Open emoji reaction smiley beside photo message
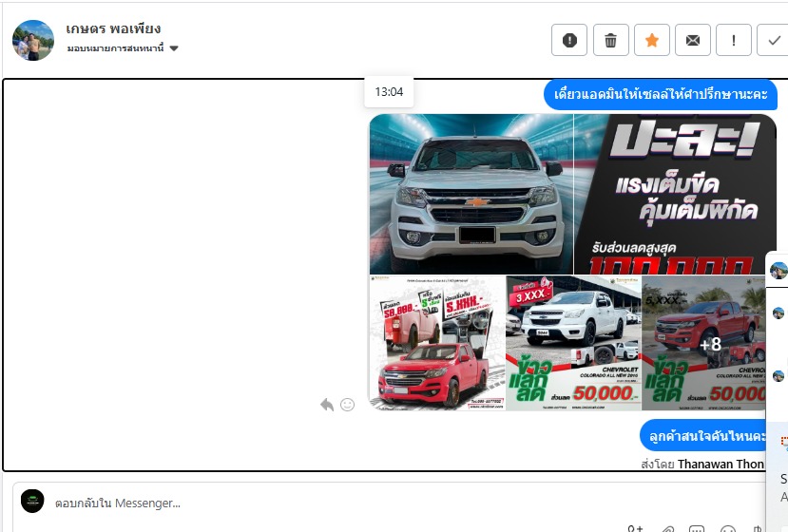Viewport: 788px width, 532px height. (x=347, y=405)
